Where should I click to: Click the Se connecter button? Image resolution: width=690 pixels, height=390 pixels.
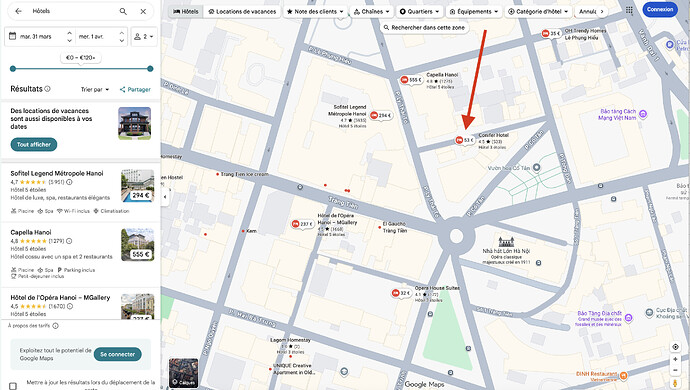pyautogui.click(x=117, y=354)
